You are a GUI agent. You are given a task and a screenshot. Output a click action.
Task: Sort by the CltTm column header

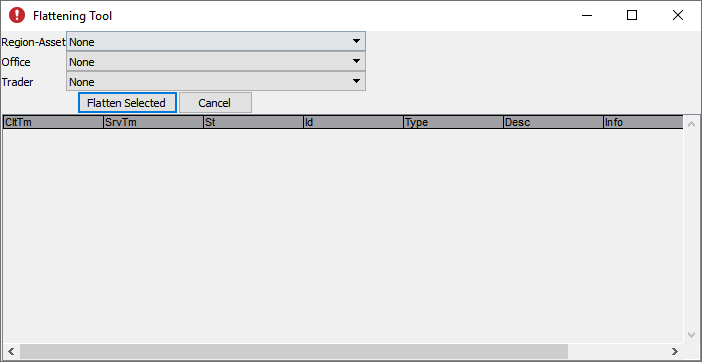pyautogui.click(x=53, y=122)
